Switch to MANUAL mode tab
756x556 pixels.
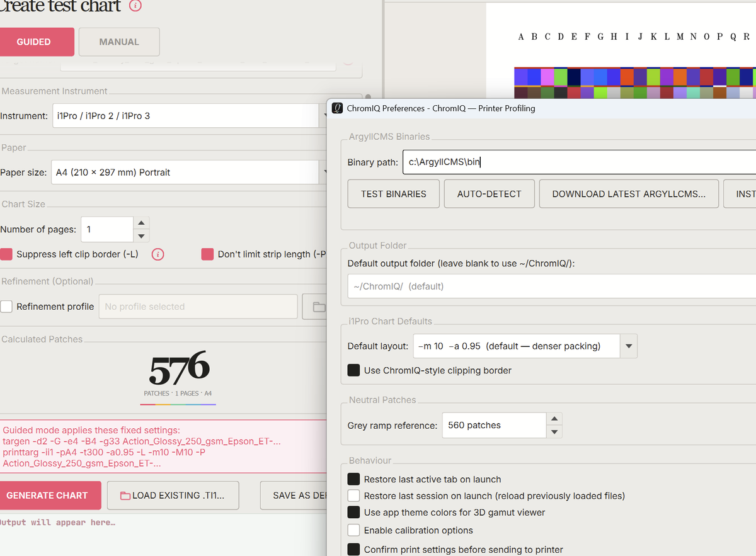click(x=119, y=42)
